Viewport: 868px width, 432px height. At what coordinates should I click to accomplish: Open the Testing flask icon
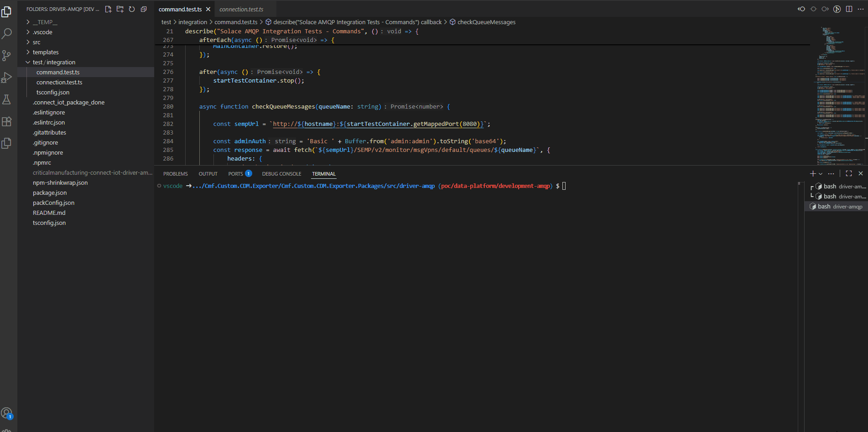tap(7, 99)
